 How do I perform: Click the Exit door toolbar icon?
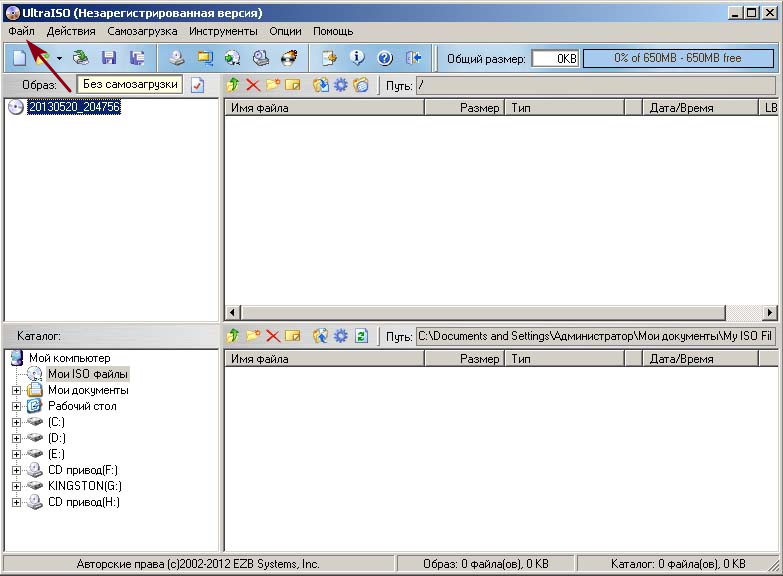click(x=413, y=58)
